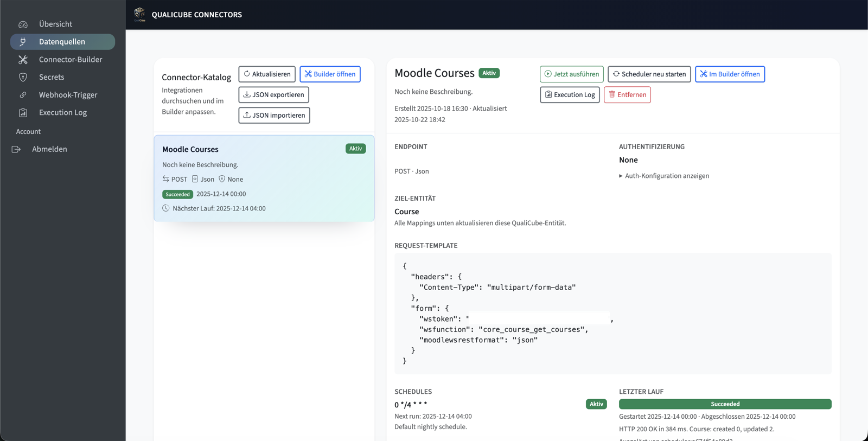Click the Secrets shield icon
The height and width of the screenshot is (441, 868).
point(23,77)
